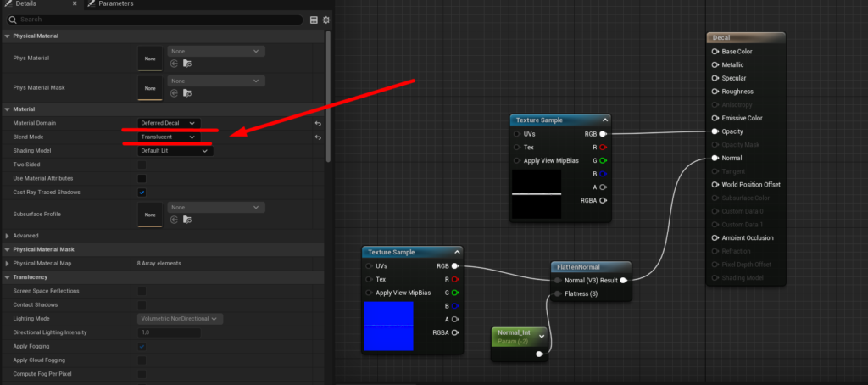Enable Compute Fog Per Pixel checkbox
The image size is (868, 385).
coord(142,374)
